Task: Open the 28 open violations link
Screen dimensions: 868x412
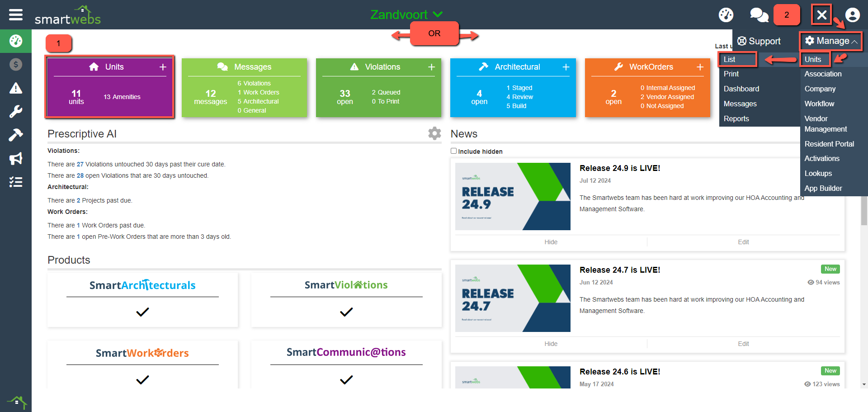Action: 80,176
